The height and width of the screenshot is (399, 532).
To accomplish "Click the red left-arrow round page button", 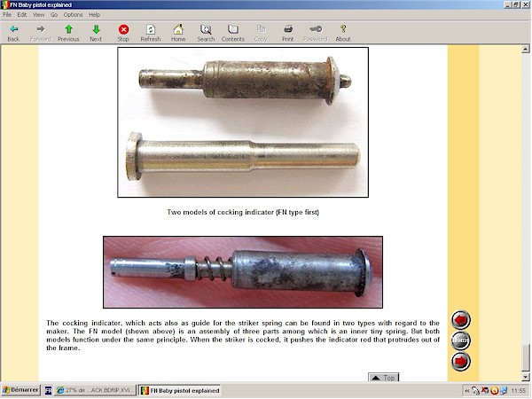I will (x=460, y=320).
